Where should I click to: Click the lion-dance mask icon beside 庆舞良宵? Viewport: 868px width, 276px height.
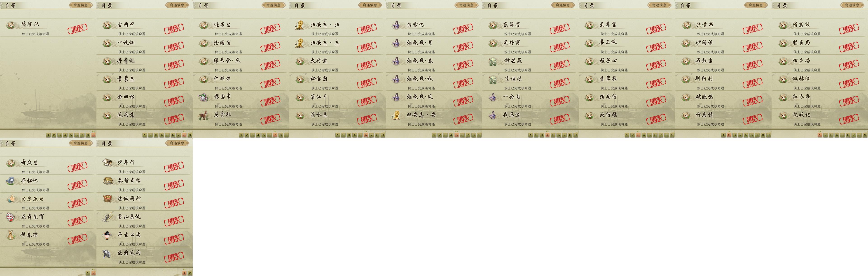[x=10, y=217]
